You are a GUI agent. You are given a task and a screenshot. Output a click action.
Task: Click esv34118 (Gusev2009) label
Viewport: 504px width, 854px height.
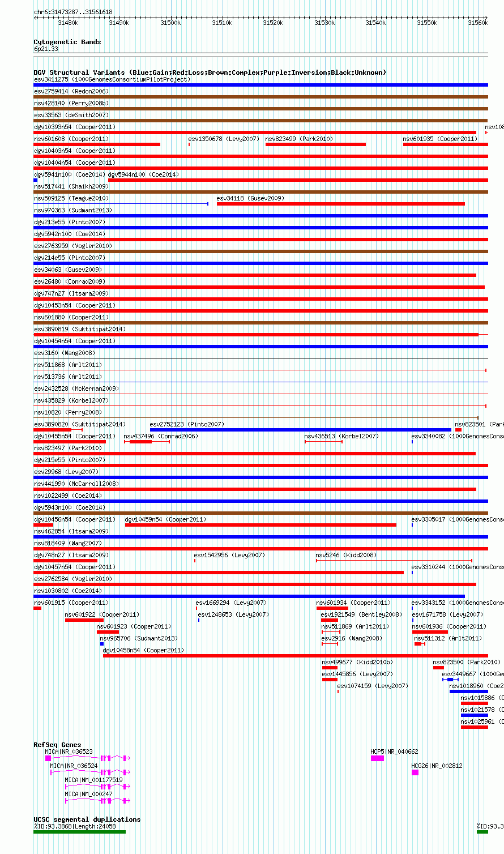[x=250, y=198]
